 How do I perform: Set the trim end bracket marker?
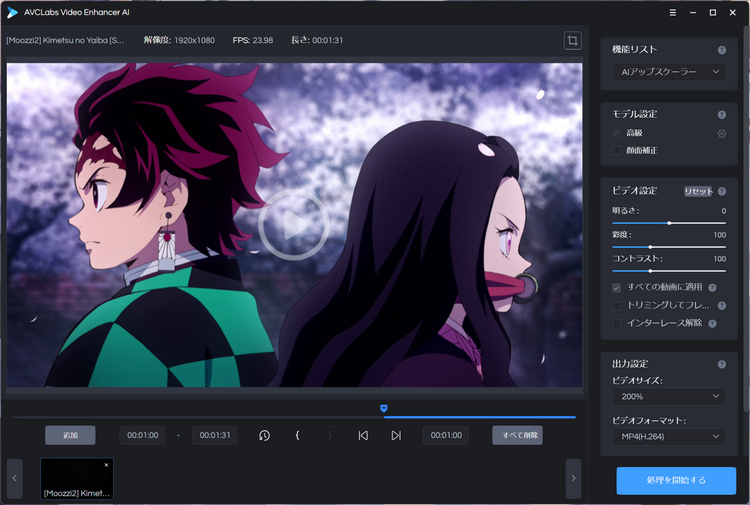tap(330, 435)
